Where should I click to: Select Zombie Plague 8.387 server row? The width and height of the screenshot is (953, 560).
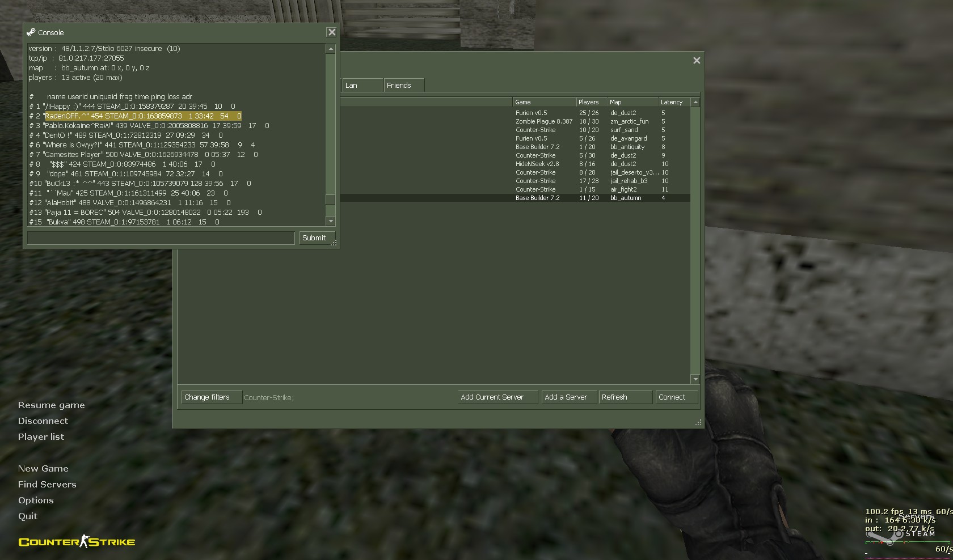(x=515, y=121)
